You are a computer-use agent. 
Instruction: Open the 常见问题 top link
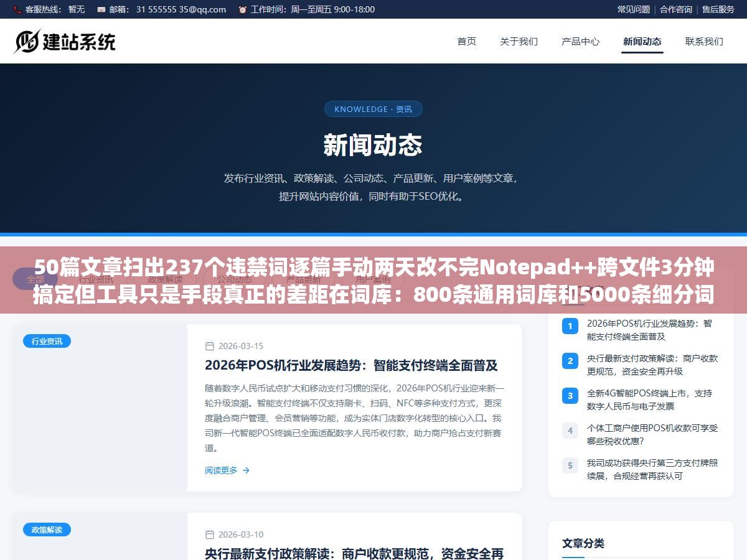(634, 9)
